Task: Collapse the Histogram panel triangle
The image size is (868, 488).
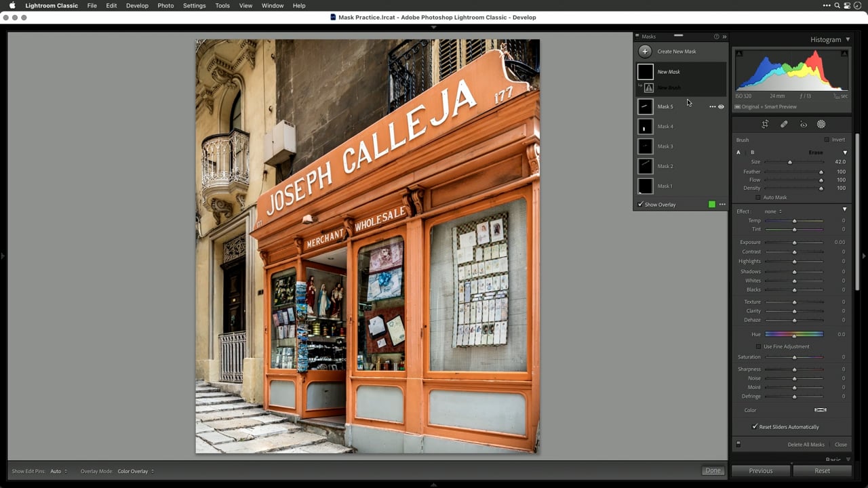Action: click(x=848, y=39)
